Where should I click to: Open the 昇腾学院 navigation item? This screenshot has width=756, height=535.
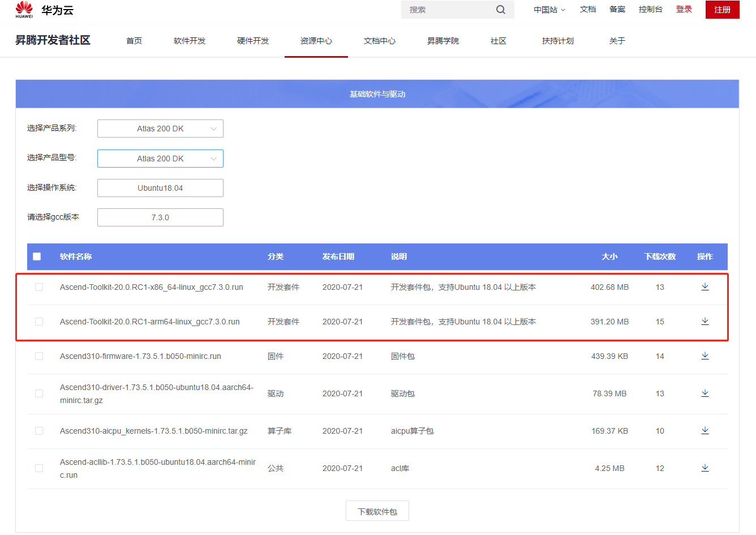443,41
